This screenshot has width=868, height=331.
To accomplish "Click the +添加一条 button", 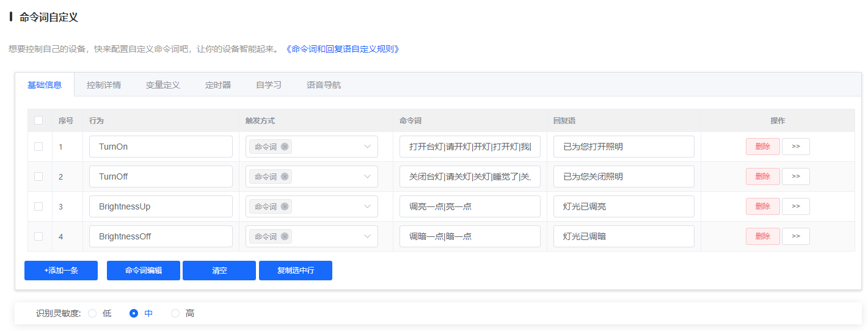I will click(61, 271).
